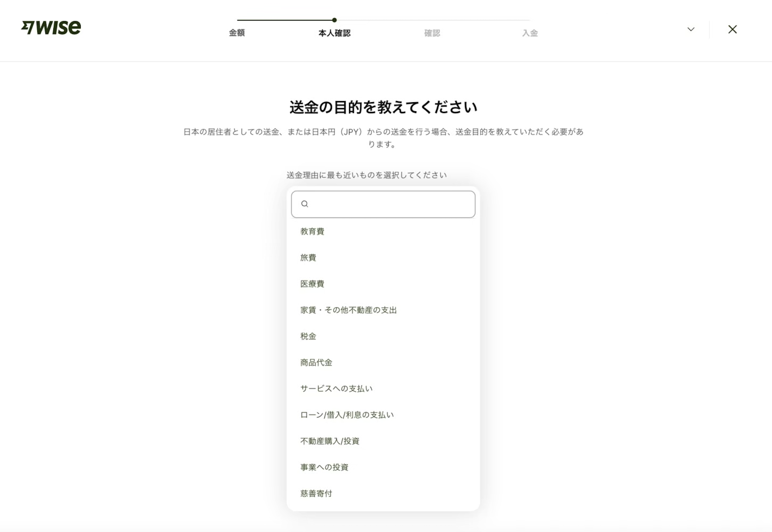
Task: Click the Wise logo
Action: click(51, 28)
